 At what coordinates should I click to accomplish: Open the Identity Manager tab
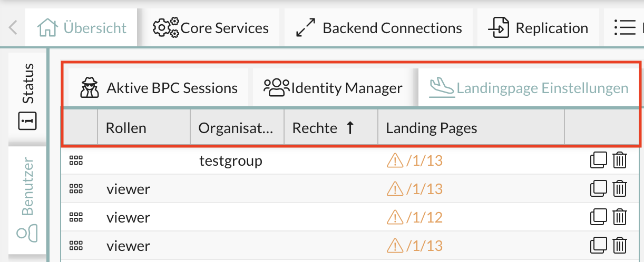point(333,88)
